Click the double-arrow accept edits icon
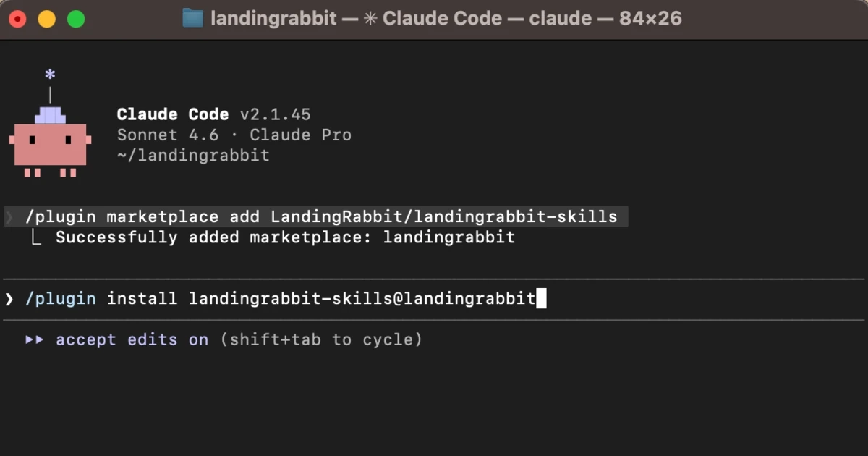 35,339
